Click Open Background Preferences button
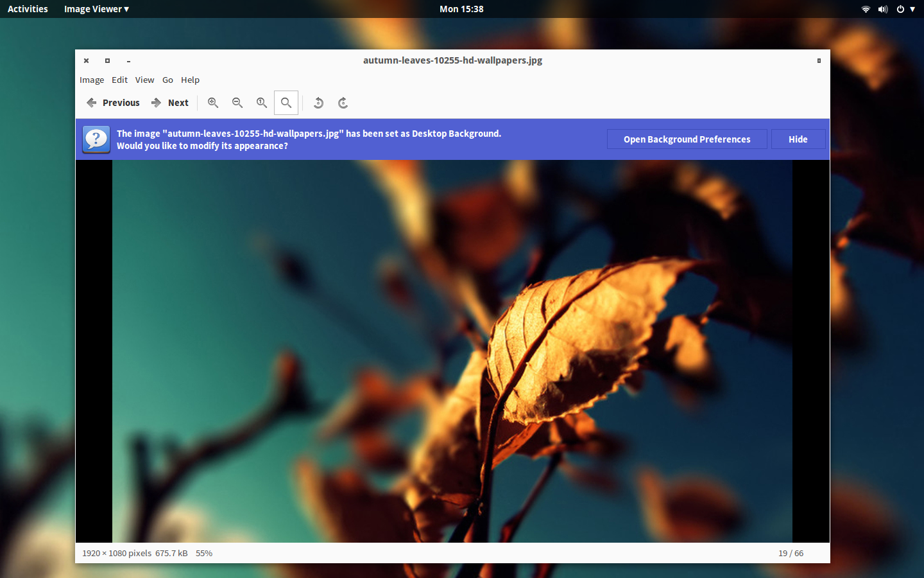Image resolution: width=924 pixels, height=578 pixels. (687, 139)
